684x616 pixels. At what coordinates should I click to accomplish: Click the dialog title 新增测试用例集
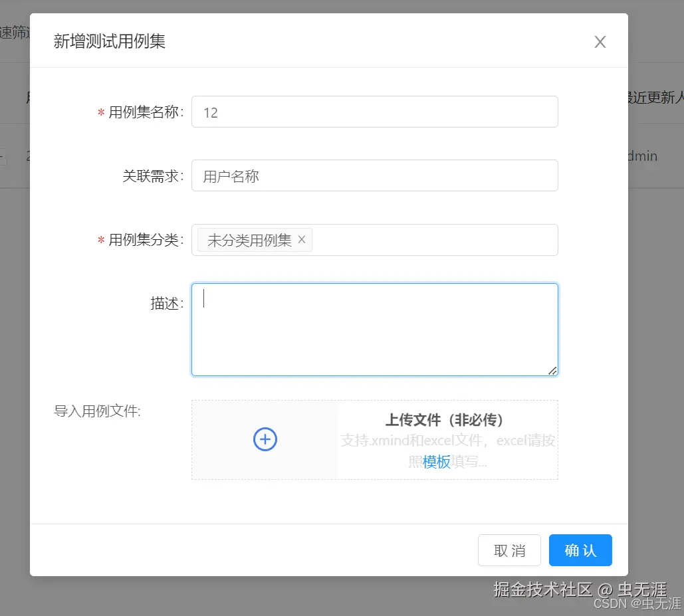coord(110,41)
